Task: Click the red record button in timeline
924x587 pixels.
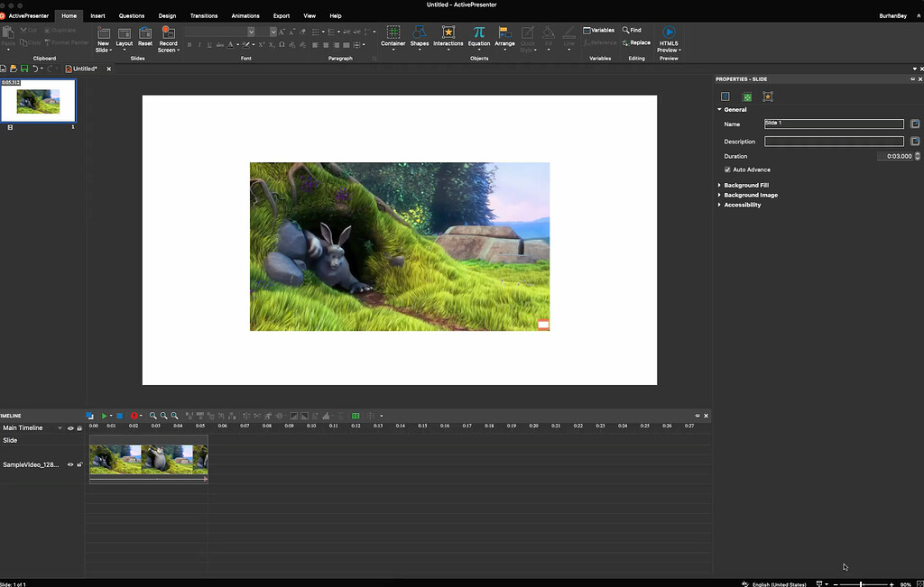Action: (134, 416)
